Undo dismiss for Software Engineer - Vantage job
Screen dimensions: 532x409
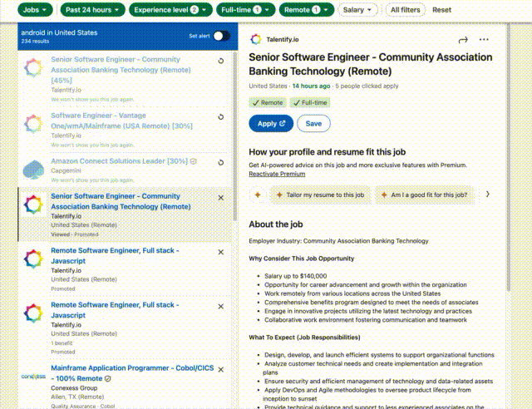pyautogui.click(x=221, y=116)
